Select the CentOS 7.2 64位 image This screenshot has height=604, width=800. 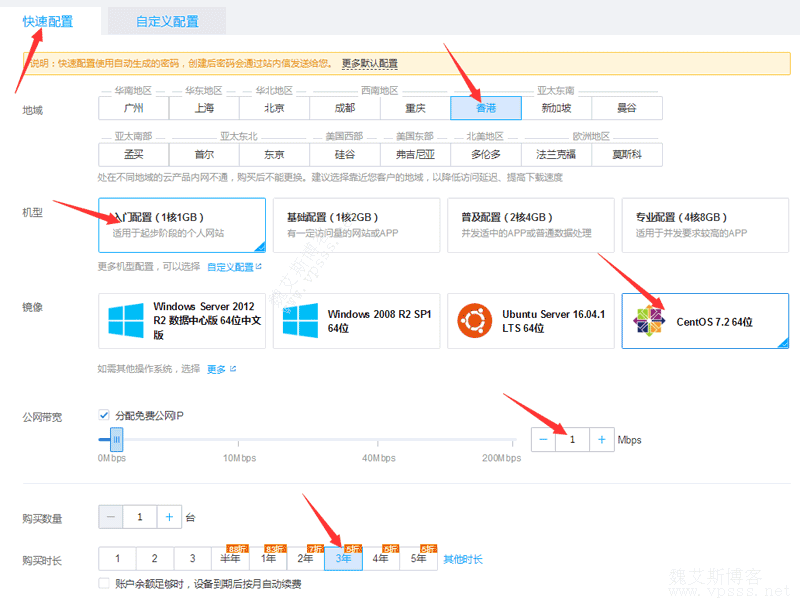tap(705, 321)
